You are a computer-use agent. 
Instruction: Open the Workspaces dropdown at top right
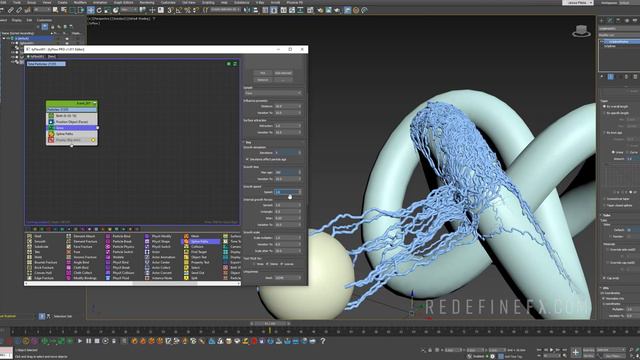point(625,3)
